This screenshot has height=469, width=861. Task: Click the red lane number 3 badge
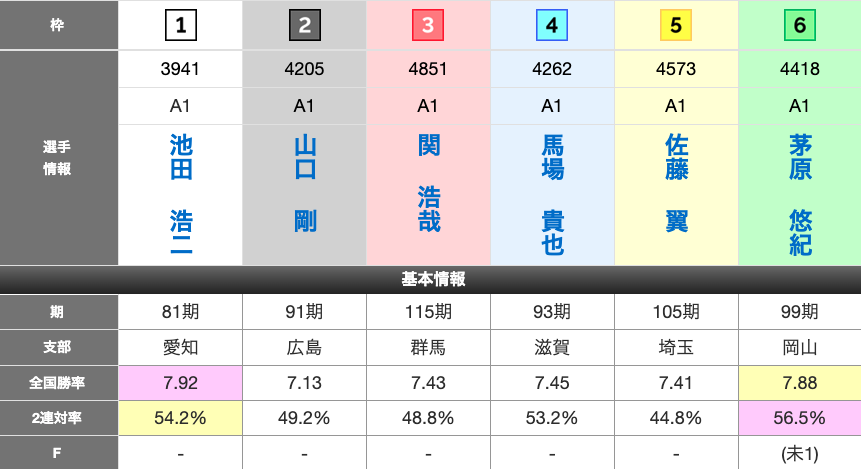pyautogui.click(x=428, y=25)
